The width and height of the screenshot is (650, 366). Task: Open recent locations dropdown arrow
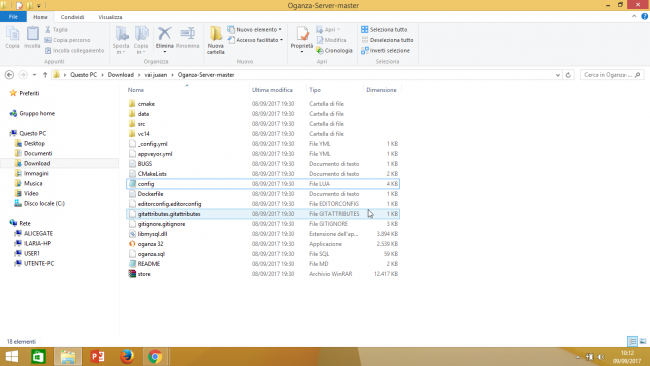point(34,75)
